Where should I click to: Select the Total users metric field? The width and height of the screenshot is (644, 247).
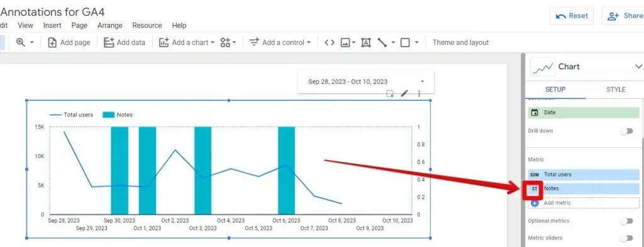[584, 175]
